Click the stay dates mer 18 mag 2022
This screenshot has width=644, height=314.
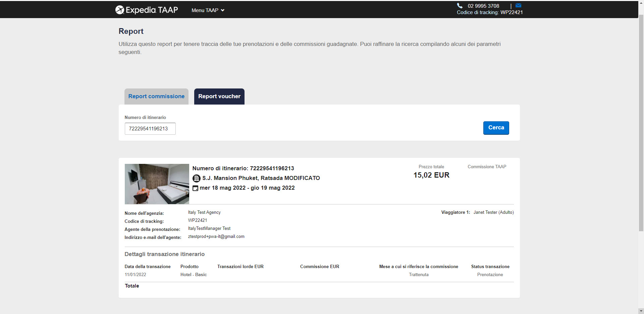[247, 188]
